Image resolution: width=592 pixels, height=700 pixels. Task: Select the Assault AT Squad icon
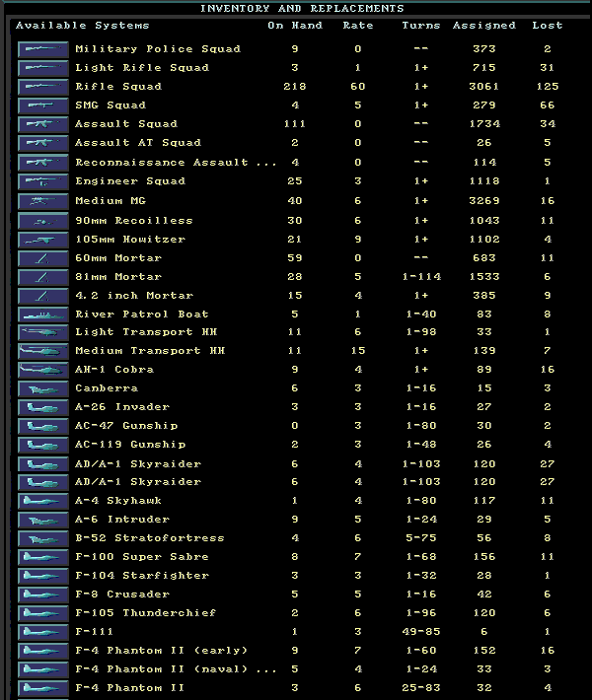pyautogui.click(x=43, y=143)
